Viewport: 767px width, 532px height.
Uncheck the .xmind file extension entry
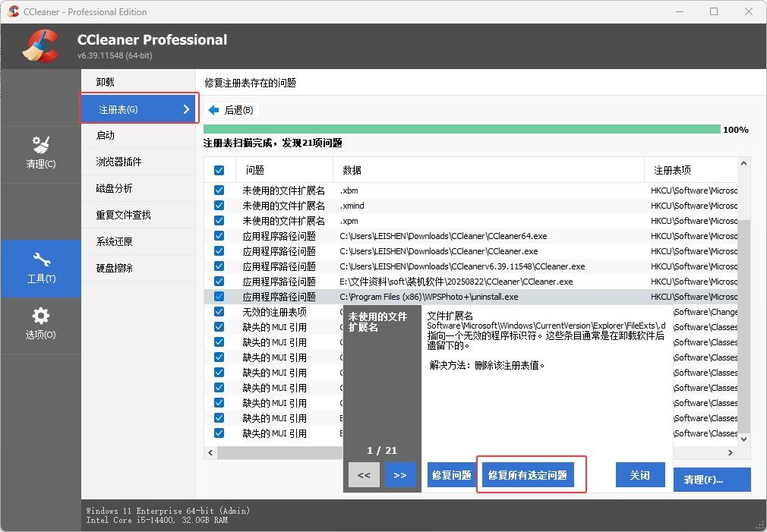click(x=219, y=206)
